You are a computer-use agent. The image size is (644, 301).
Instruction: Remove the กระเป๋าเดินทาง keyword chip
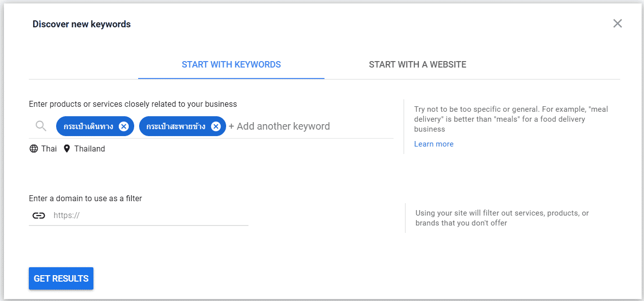124,126
